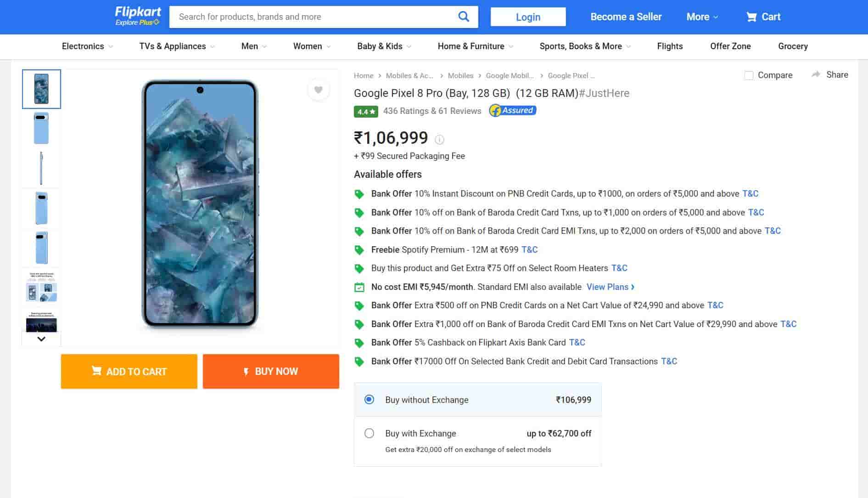Image resolution: width=868 pixels, height=498 pixels.
Task: Expand the Electronics category menu
Action: 87,46
